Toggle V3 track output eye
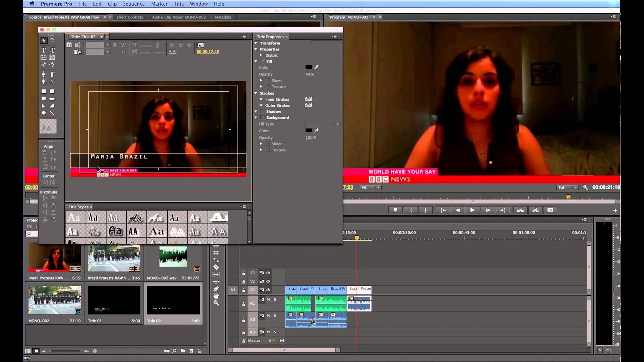 pos(268,273)
